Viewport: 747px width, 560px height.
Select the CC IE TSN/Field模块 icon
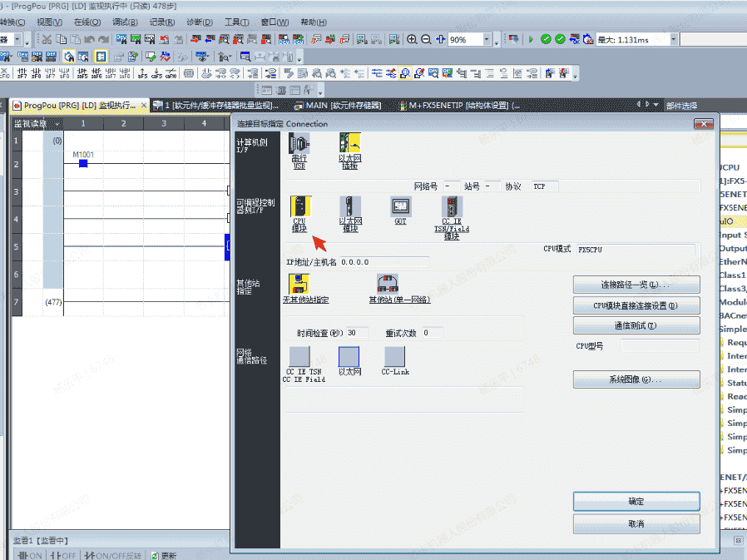pyautogui.click(x=452, y=206)
